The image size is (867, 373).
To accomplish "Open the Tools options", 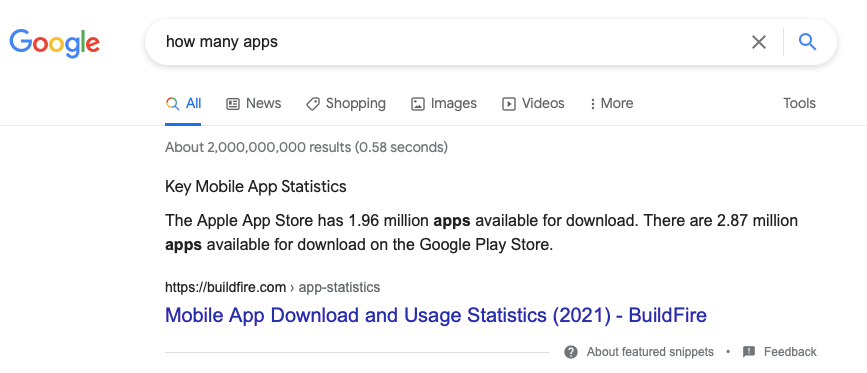I will click(799, 103).
